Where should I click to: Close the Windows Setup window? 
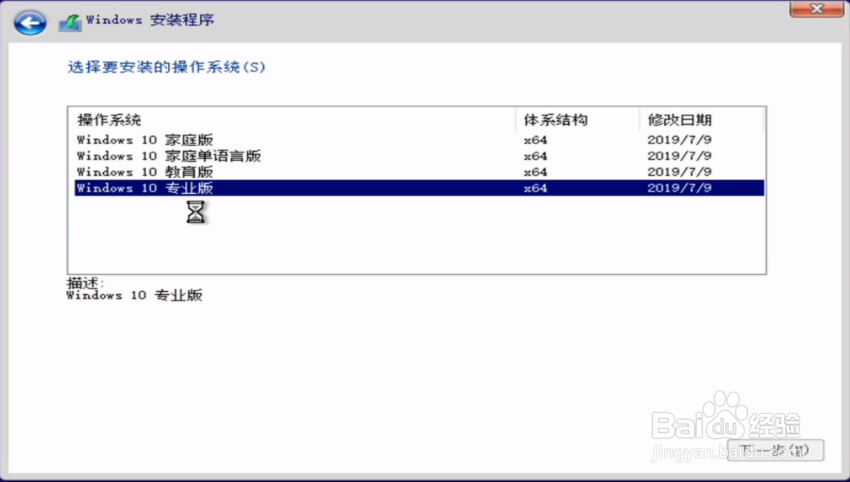pos(816,9)
